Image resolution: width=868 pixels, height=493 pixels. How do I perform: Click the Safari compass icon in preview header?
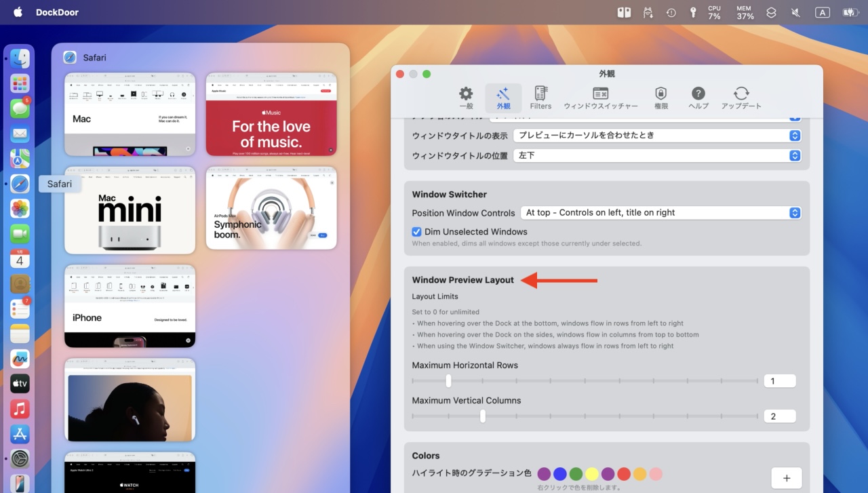[70, 58]
